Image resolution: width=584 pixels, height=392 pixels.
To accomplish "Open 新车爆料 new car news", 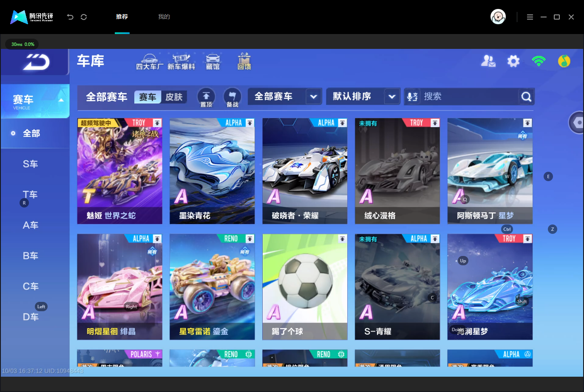I will click(x=181, y=62).
